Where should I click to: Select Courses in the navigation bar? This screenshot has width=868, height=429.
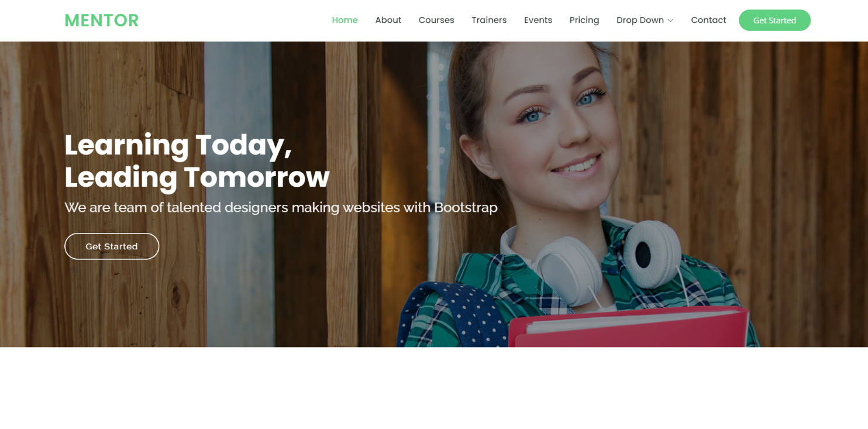point(436,20)
